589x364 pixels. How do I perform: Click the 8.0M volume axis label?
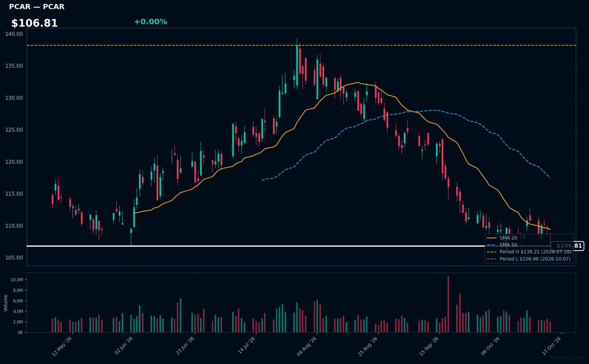(18, 290)
